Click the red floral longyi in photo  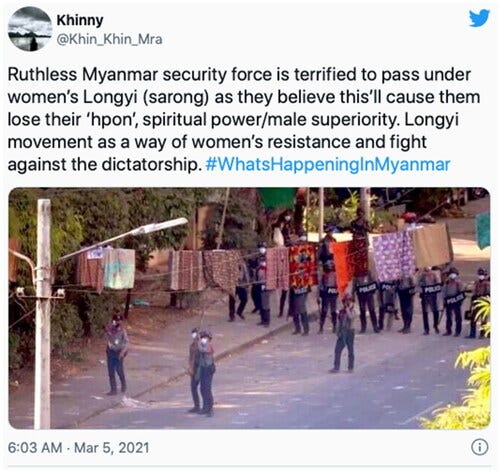303,266
